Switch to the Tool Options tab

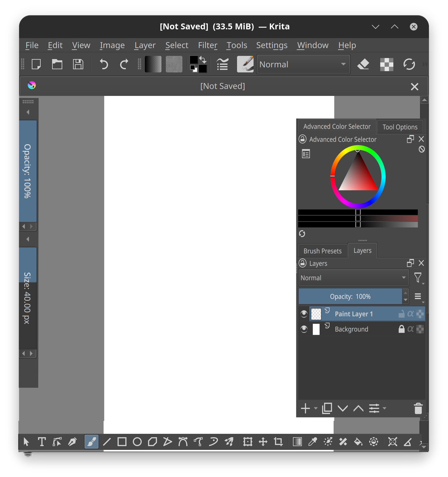pyautogui.click(x=400, y=127)
